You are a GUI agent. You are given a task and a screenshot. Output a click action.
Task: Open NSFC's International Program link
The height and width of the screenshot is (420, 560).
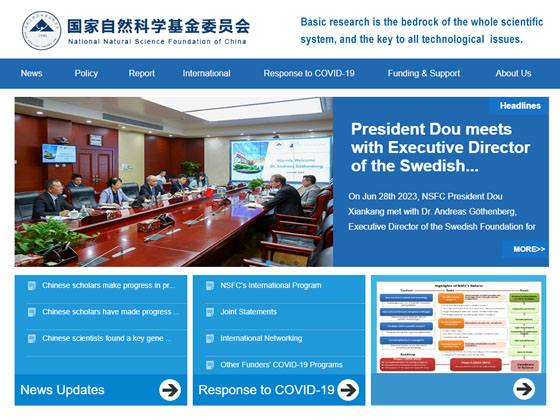coord(271,285)
